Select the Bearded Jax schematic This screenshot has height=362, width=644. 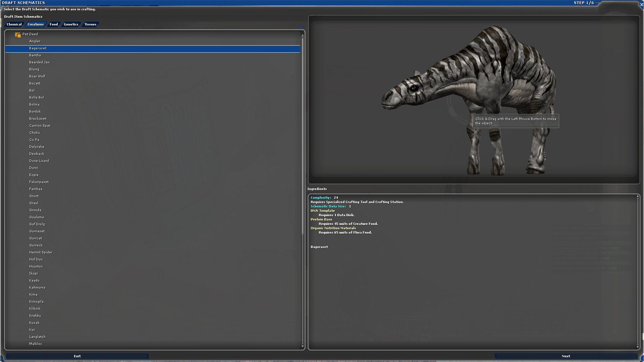39,62
